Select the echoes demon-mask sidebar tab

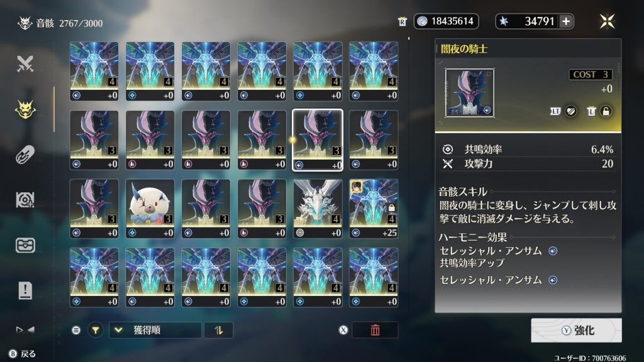pyautogui.click(x=25, y=109)
